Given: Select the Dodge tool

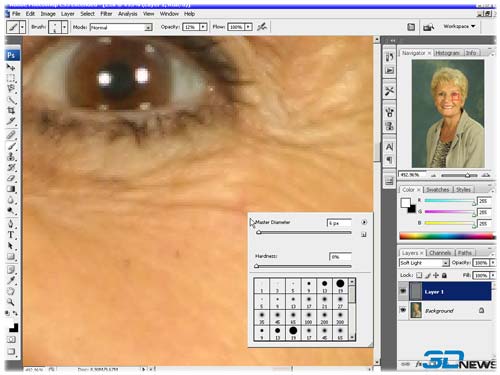Looking at the screenshot, I should click(x=11, y=211).
